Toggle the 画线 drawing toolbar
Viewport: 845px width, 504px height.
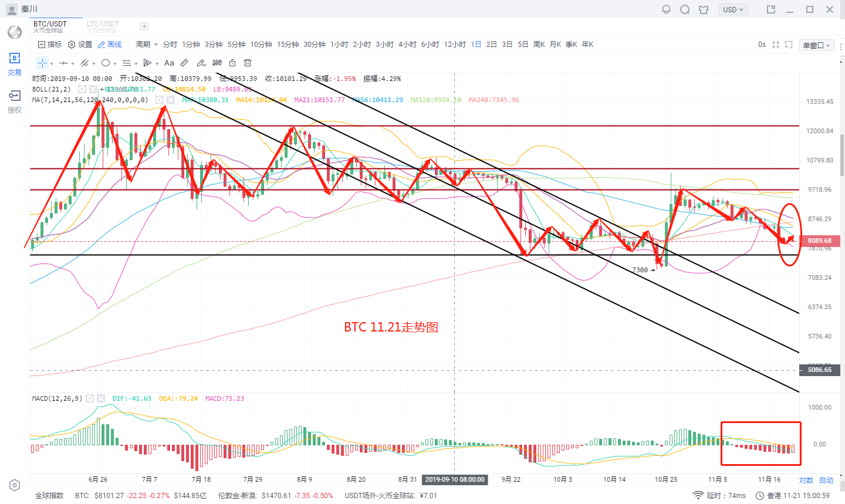(110, 45)
